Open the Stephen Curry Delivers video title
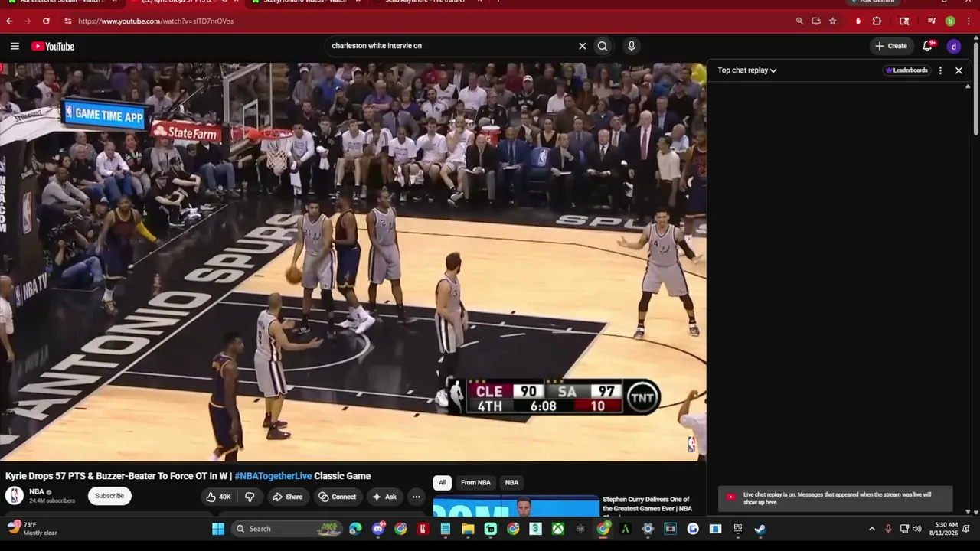Image resolution: width=980 pixels, height=551 pixels. tap(648, 504)
